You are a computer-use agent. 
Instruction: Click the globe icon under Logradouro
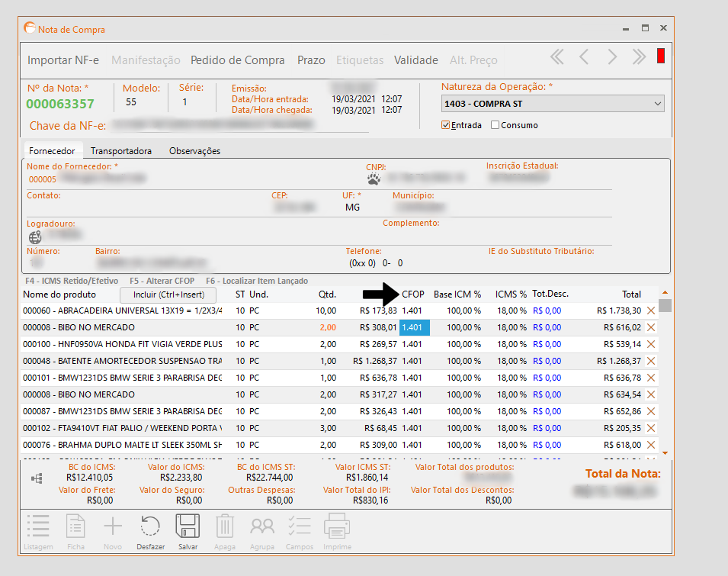35,237
